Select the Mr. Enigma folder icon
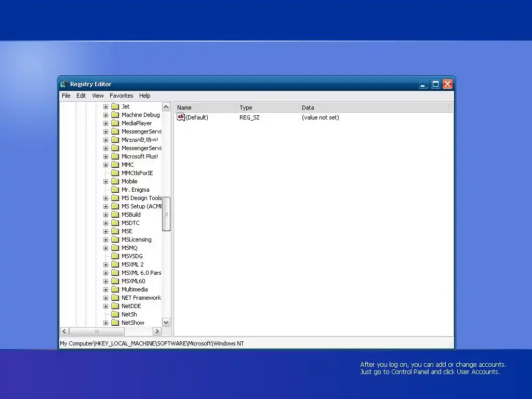 (x=115, y=190)
